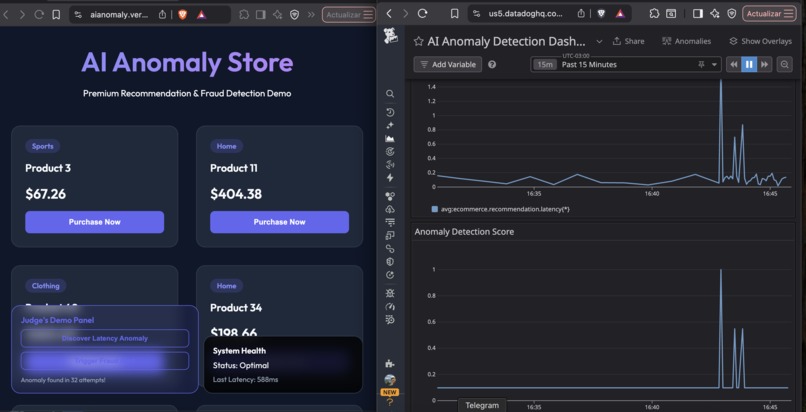806x412 pixels.
Task: Click the aianomaly store address bar
Action: tap(120, 15)
